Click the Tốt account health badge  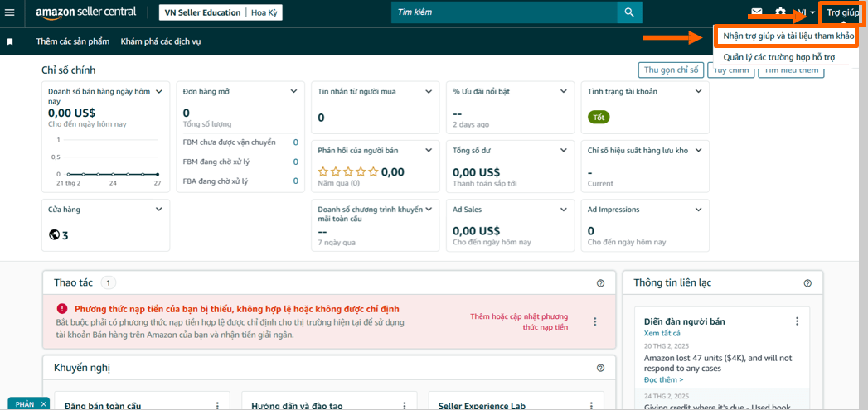(x=599, y=118)
